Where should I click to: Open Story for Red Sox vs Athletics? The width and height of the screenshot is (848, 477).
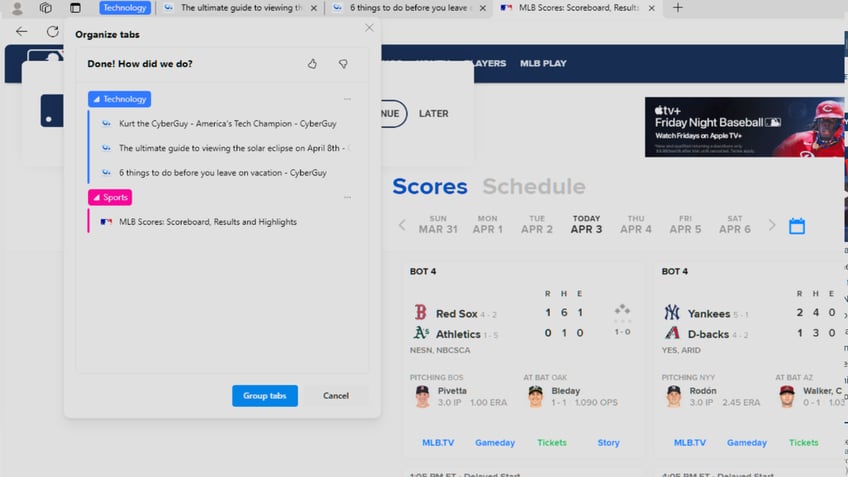click(x=608, y=443)
